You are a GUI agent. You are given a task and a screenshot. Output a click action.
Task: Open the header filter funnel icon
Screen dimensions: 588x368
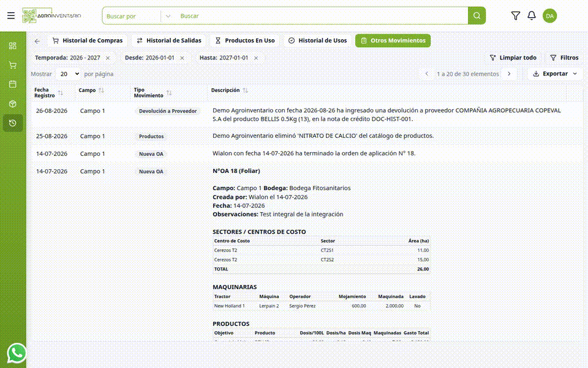click(x=515, y=16)
